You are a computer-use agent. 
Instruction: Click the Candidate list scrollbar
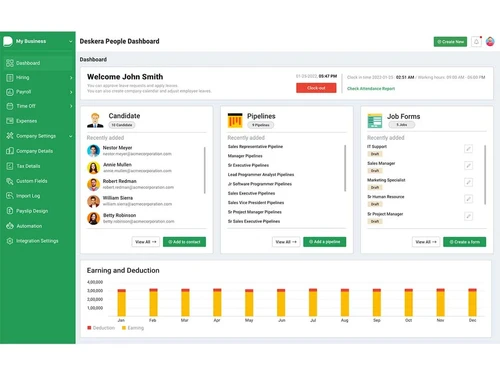pos(204,170)
